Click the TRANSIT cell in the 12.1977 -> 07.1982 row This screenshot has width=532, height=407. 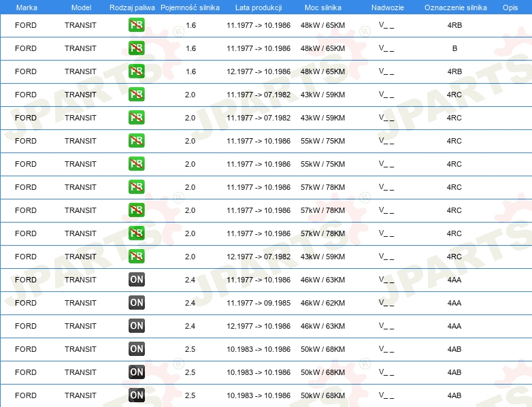click(81, 257)
